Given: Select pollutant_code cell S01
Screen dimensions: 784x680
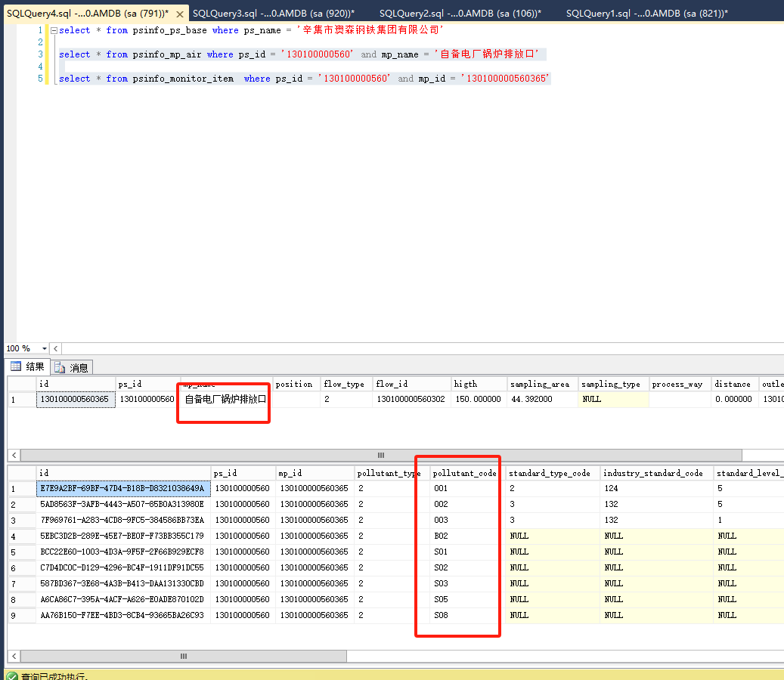Looking at the screenshot, I should click(467, 552).
